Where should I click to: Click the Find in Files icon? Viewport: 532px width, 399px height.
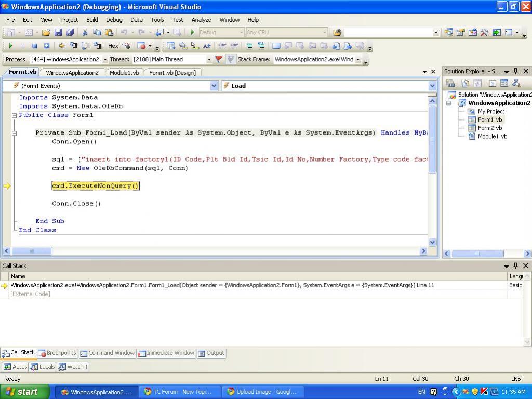tap(337, 32)
